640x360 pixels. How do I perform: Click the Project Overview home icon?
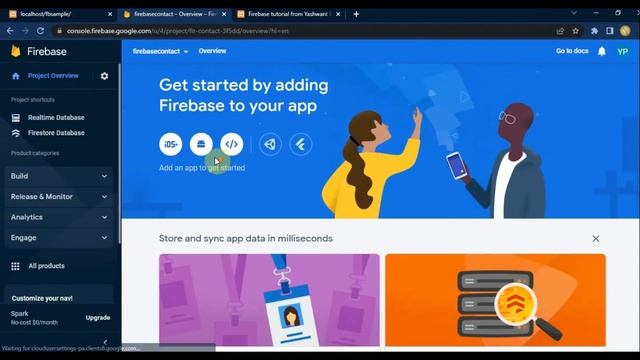pos(16,76)
